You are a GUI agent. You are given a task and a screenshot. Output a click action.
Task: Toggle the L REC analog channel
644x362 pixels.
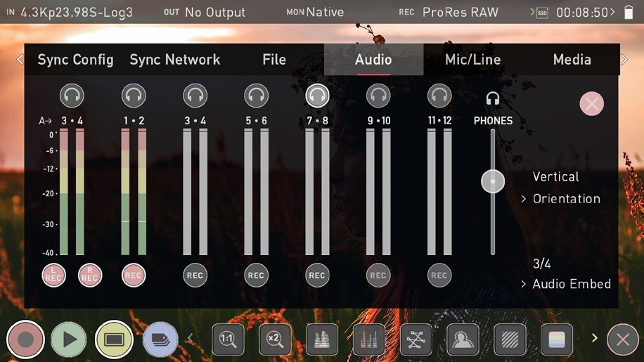(54, 276)
